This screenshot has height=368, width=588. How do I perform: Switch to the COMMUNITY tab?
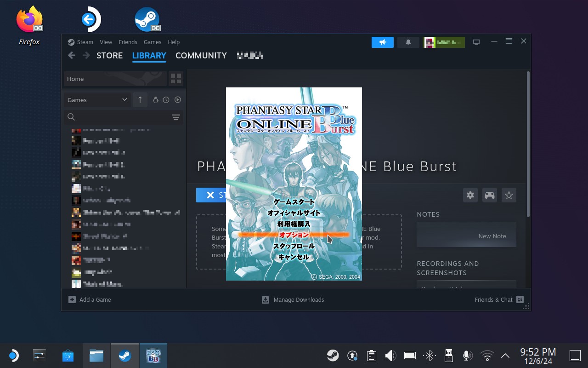tap(201, 56)
